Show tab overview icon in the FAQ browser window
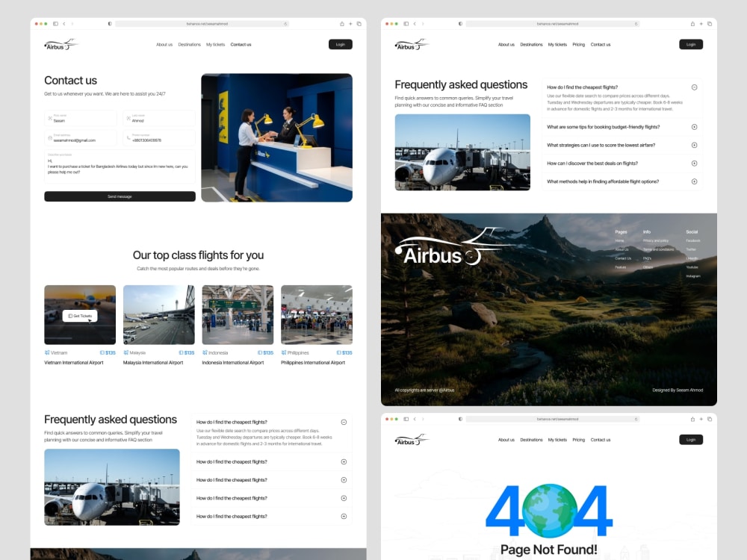This screenshot has height=560, width=747. tap(710, 23)
